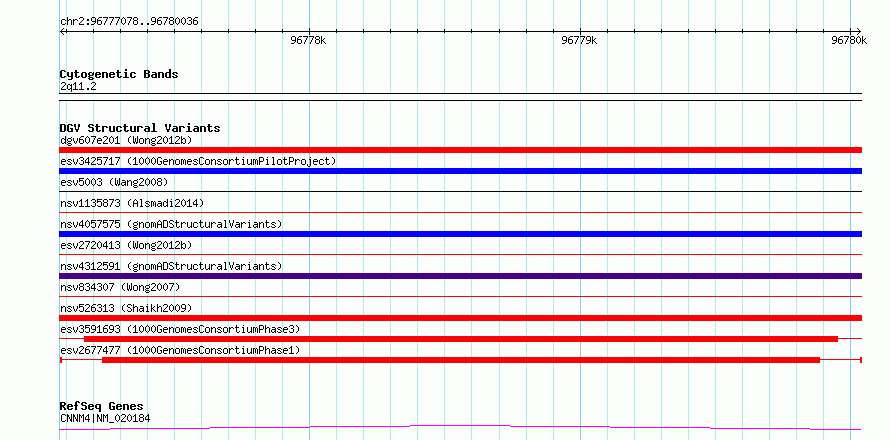Image resolution: width=890 pixels, height=440 pixels.
Task: Select the purple bar under nsv4312591
Action: [460, 276]
